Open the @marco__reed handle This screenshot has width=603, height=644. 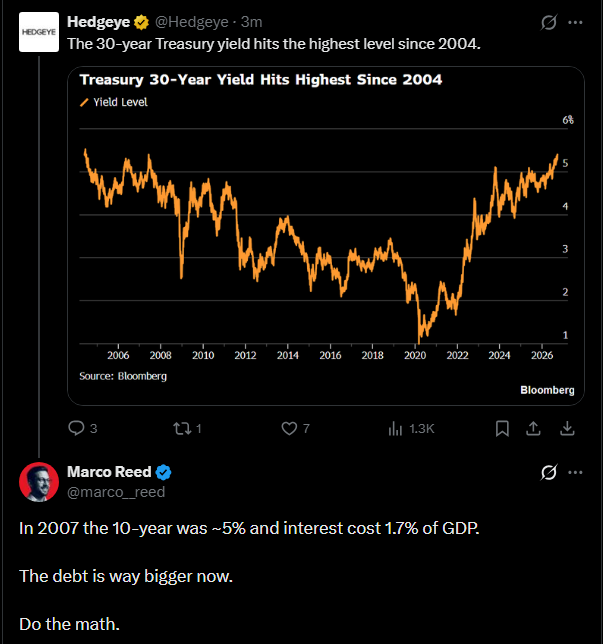tap(116, 492)
